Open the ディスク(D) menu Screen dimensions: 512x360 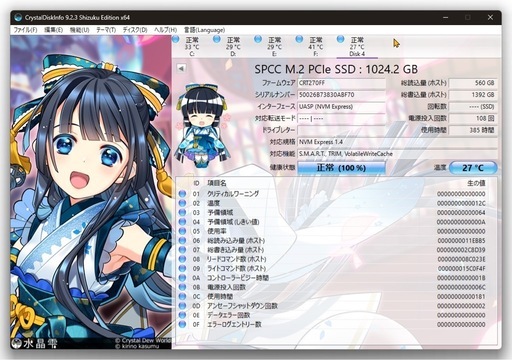135,30
